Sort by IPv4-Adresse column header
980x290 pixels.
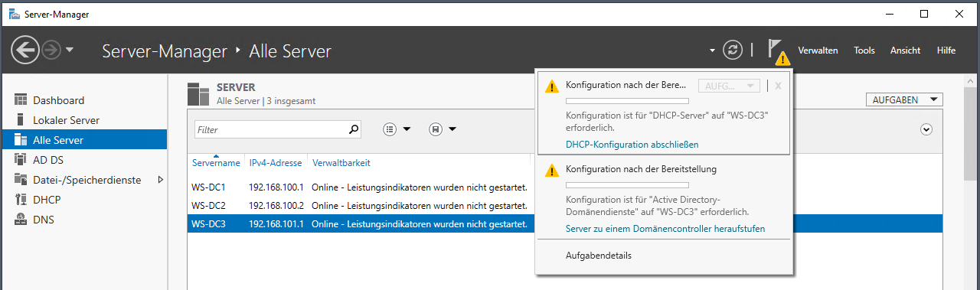276,163
